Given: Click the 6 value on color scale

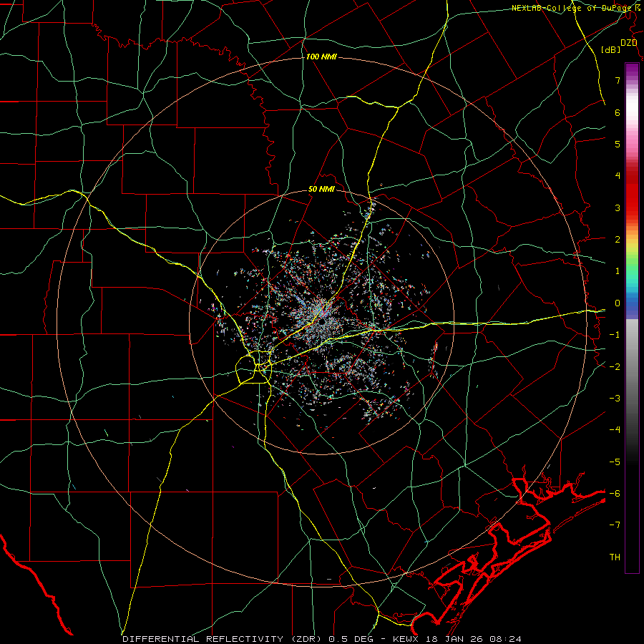Looking at the screenshot, I should tap(618, 112).
